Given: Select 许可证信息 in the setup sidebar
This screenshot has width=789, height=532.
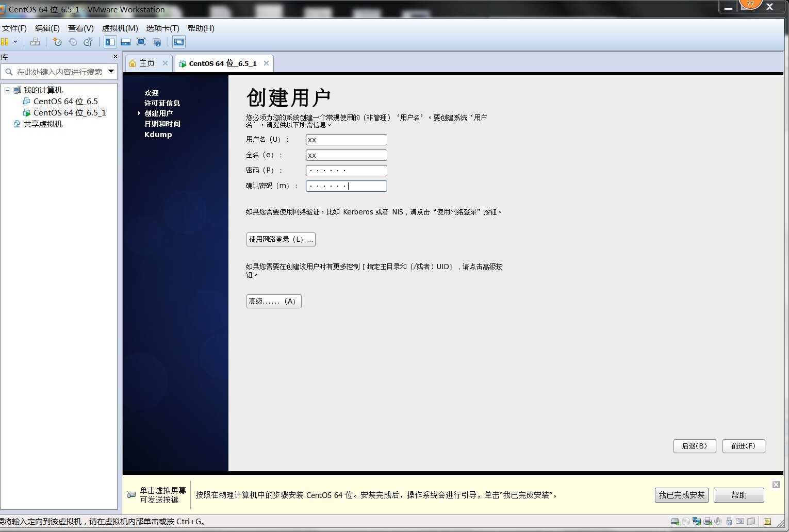Looking at the screenshot, I should click(162, 103).
